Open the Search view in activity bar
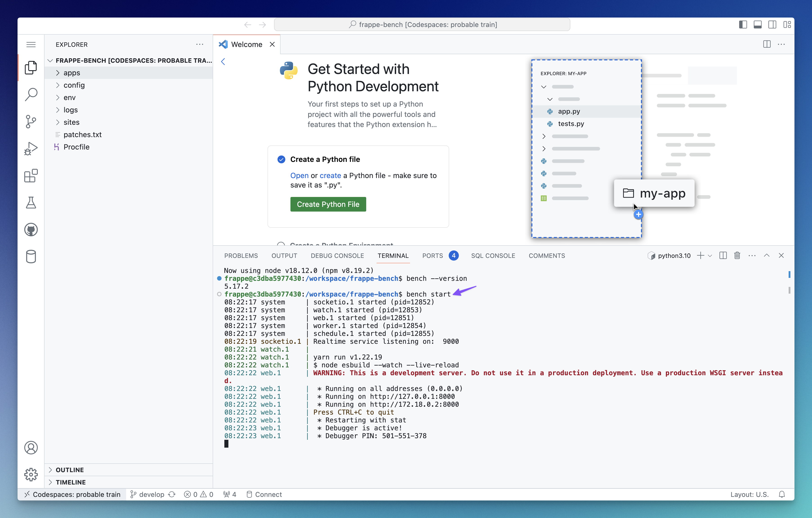 tap(31, 94)
